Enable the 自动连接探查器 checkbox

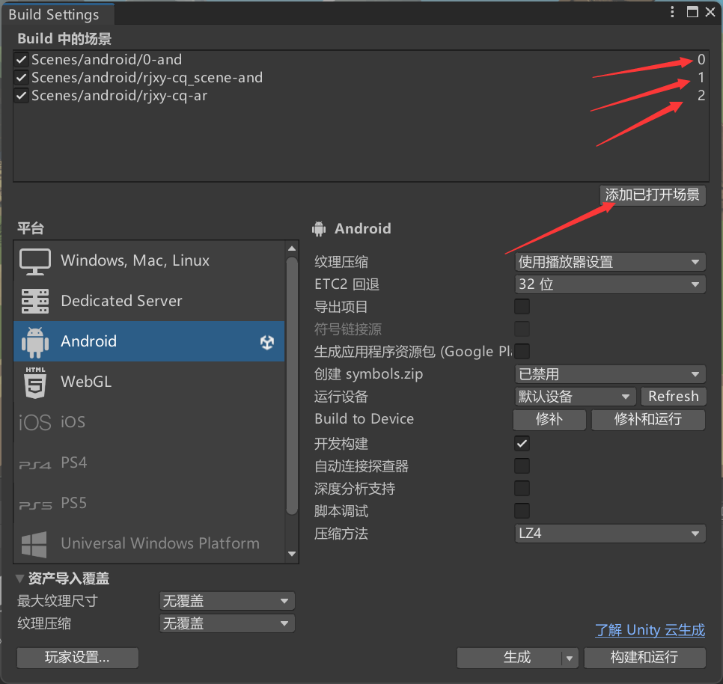pos(522,466)
